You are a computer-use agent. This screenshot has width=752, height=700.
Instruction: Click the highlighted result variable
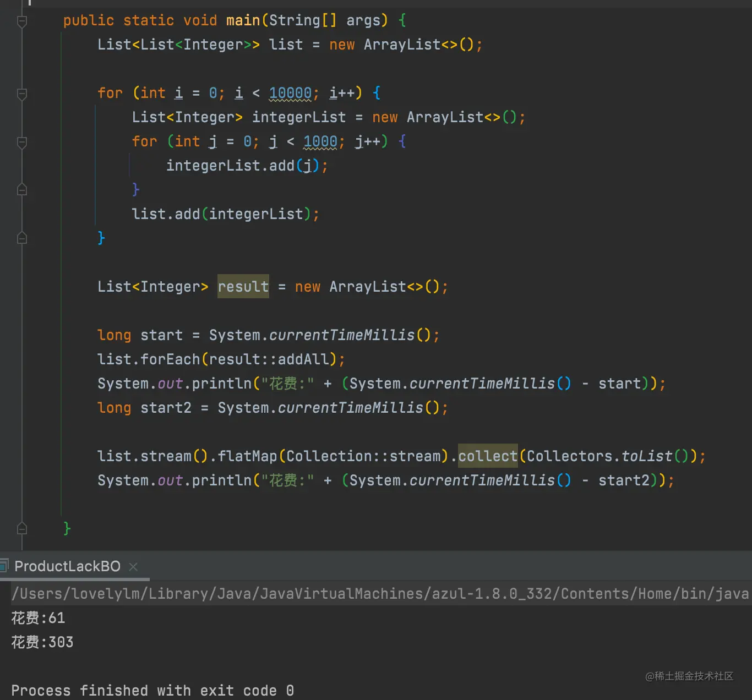243,286
